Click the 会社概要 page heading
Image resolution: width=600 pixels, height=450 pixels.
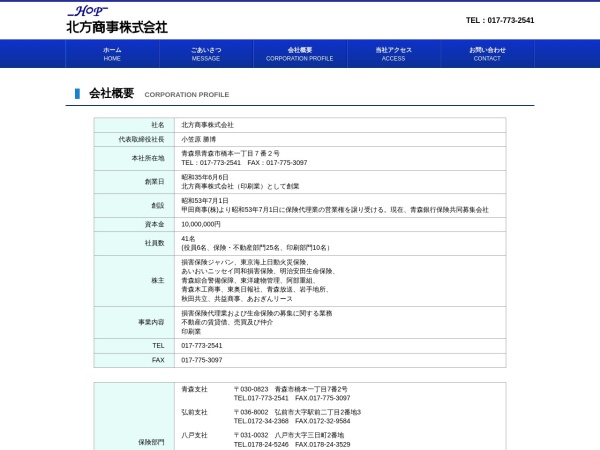point(111,93)
